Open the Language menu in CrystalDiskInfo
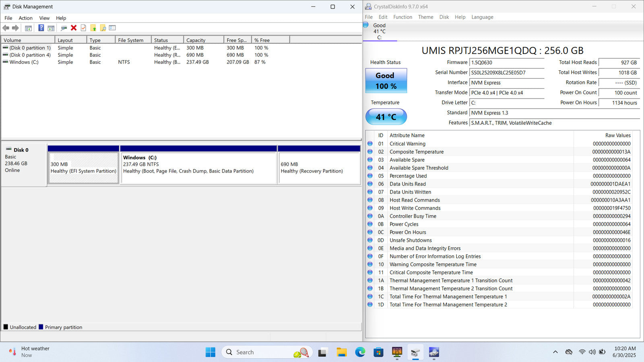 click(x=482, y=17)
